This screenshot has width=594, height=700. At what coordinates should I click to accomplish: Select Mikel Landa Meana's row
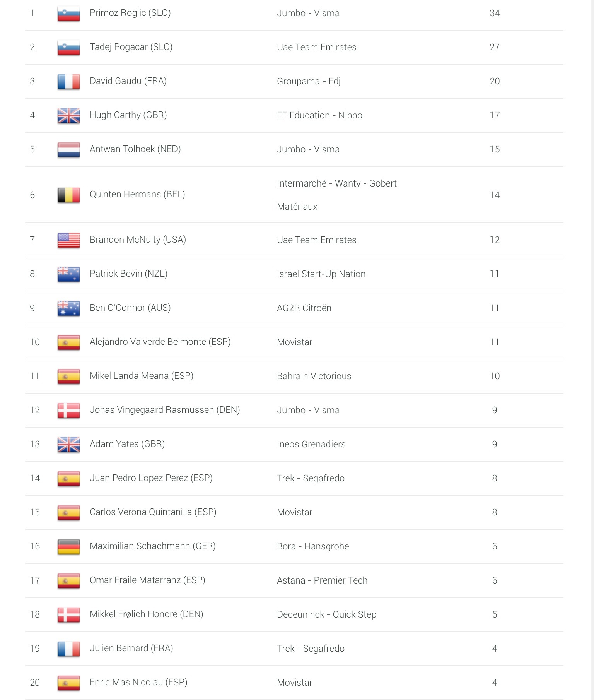(x=141, y=376)
